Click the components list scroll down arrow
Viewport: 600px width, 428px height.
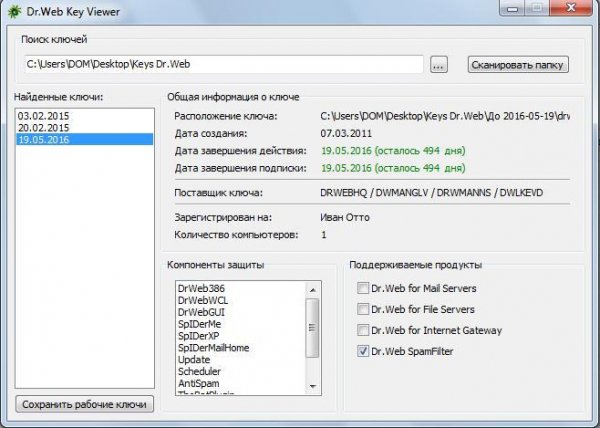(x=313, y=386)
